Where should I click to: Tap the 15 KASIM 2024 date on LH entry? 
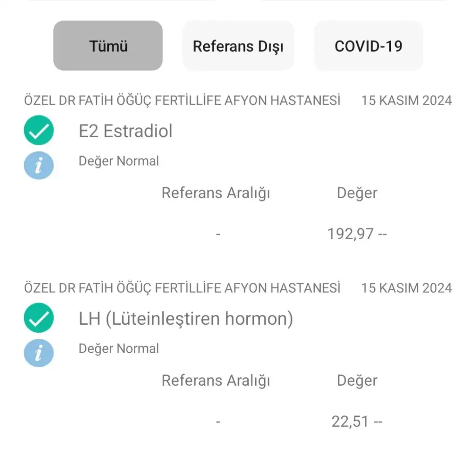point(406,288)
